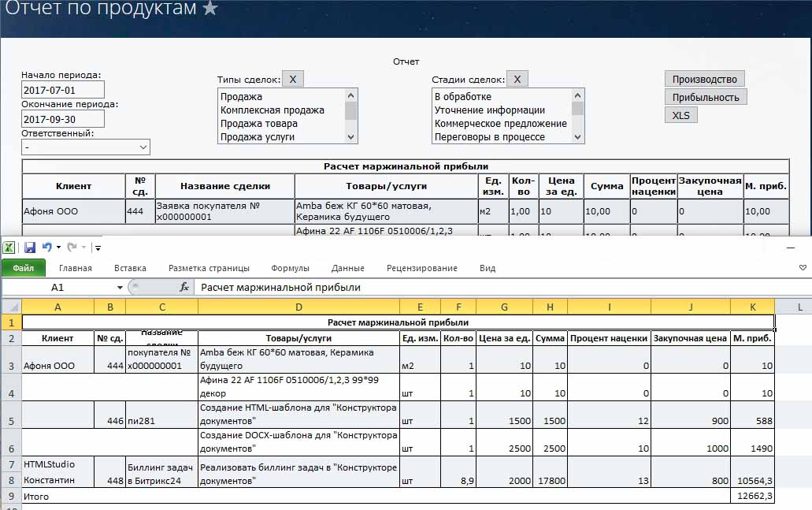Open the undo history dropdown arrow
Image resolution: width=812 pixels, height=510 pixels.
click(58, 248)
